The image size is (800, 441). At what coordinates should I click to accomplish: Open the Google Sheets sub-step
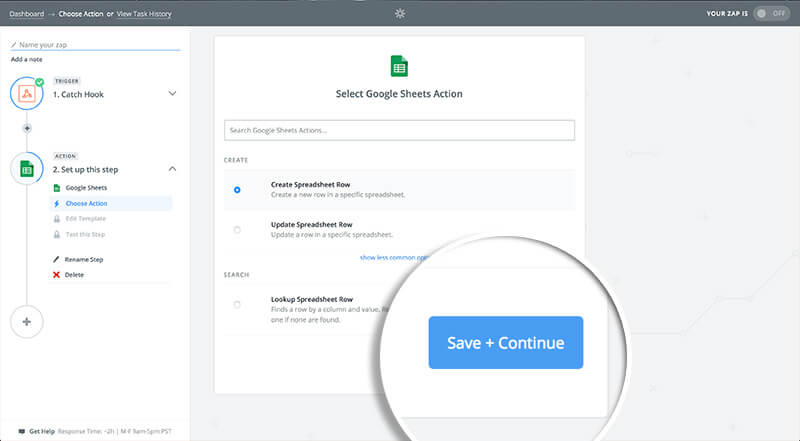[x=86, y=188]
